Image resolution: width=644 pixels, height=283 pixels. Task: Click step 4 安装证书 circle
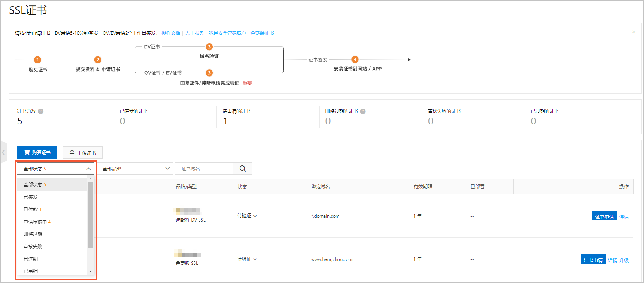coord(355,60)
